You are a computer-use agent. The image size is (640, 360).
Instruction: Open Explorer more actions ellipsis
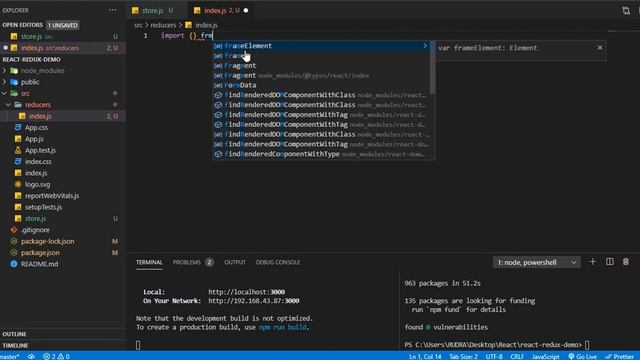click(112, 10)
